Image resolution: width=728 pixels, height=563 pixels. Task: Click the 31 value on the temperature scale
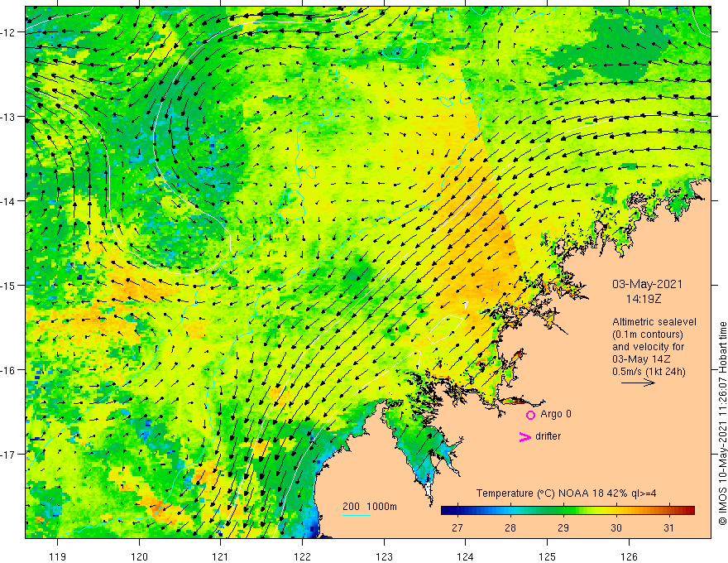668,528
